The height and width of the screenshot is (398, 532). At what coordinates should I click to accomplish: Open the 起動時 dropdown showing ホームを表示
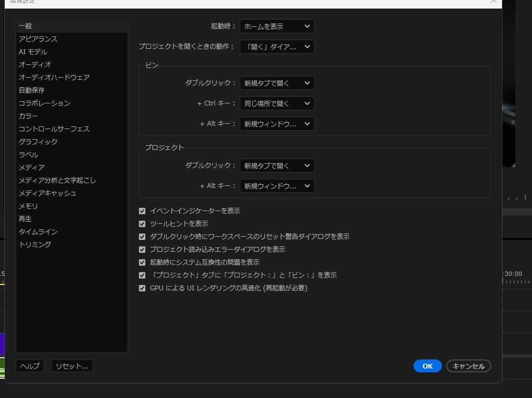tap(277, 26)
